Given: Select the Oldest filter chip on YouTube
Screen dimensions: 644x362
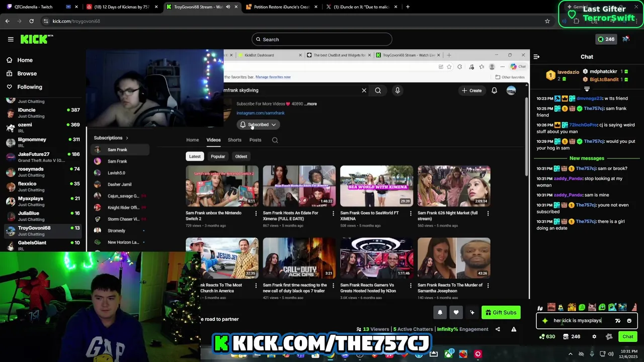Looking at the screenshot, I should 241,156.
